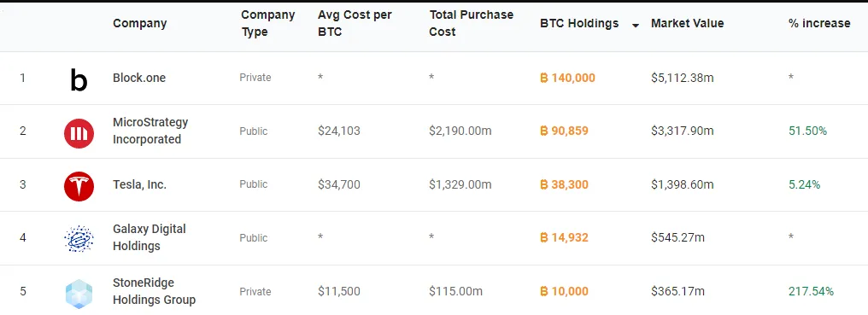Select the $545.27m market value

pos(677,238)
